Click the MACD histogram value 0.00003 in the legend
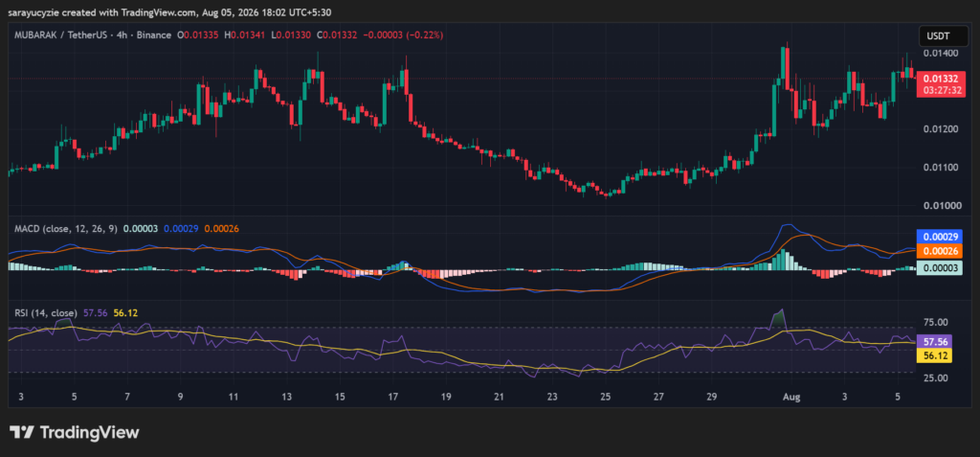The height and width of the screenshot is (457, 980). pos(141,228)
